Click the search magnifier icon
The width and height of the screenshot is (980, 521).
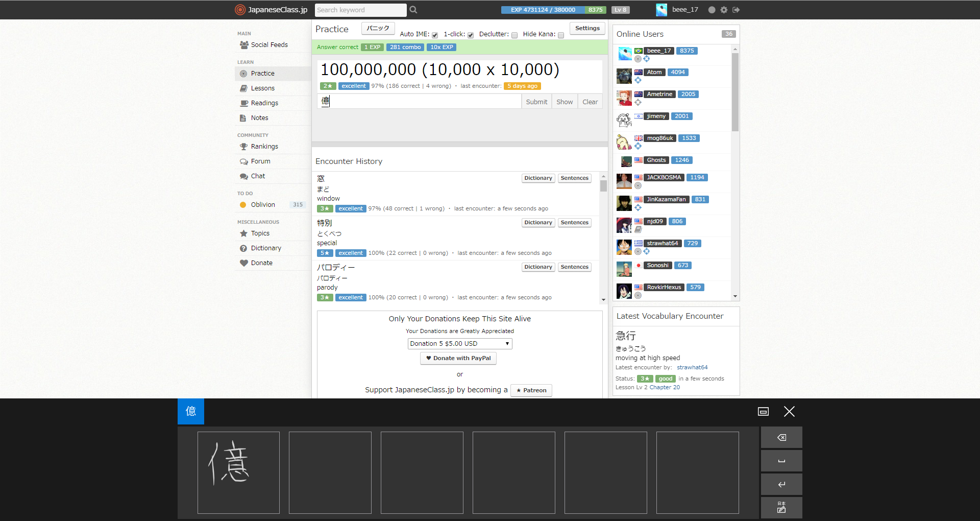click(413, 10)
